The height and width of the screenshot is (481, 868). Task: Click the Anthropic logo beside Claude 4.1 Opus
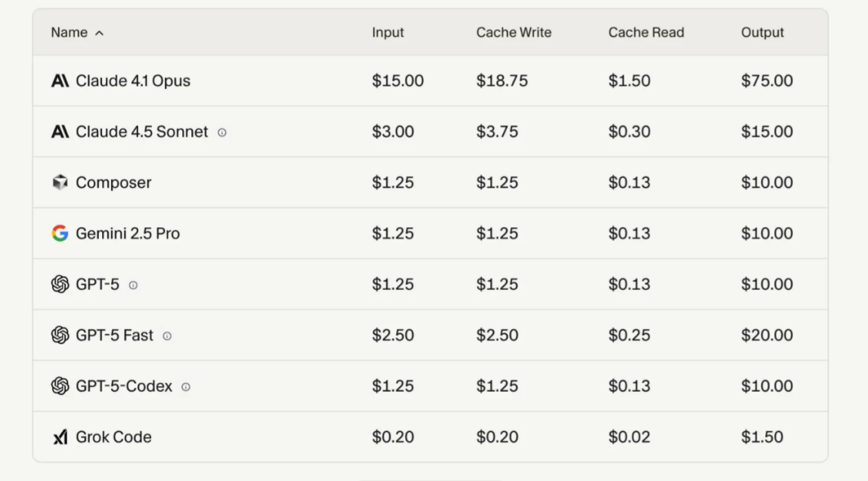coord(59,81)
